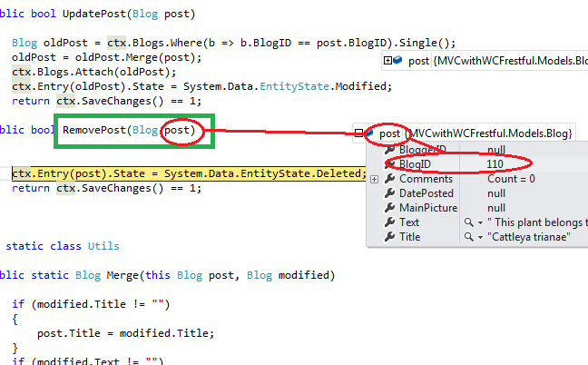
Task: Click post.Title = modified.Title statement
Action: click(x=125, y=333)
